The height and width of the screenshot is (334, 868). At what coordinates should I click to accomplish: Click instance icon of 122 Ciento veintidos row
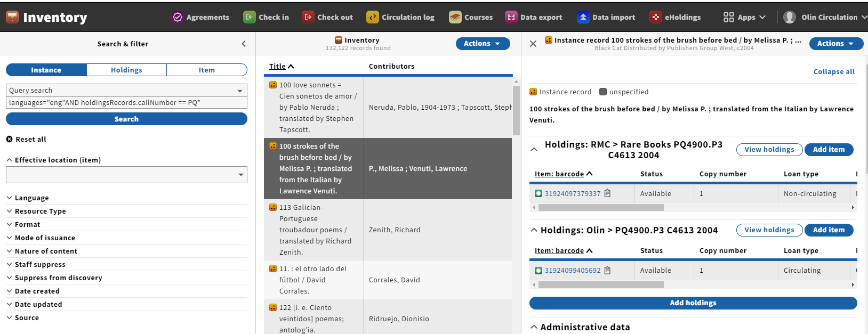[x=273, y=307]
